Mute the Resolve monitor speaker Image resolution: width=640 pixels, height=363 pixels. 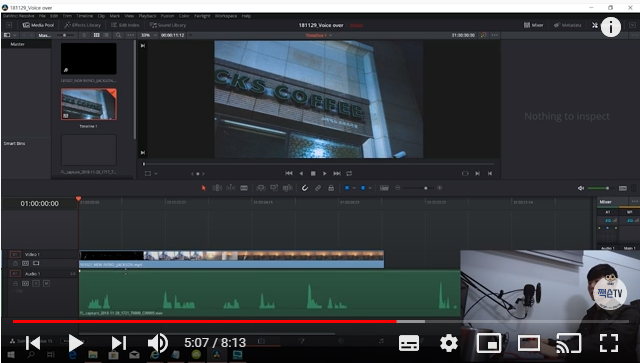tap(581, 188)
